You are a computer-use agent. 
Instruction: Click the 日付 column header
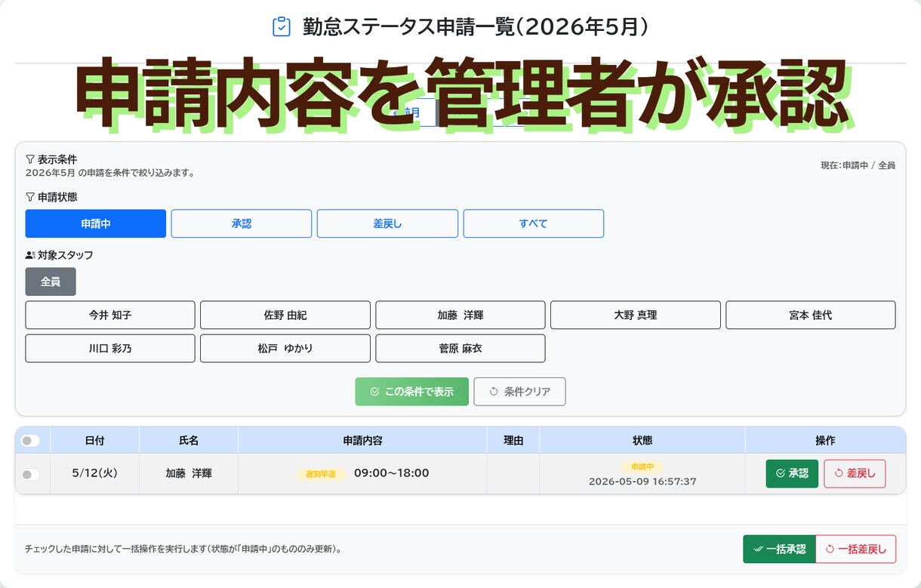(x=95, y=440)
